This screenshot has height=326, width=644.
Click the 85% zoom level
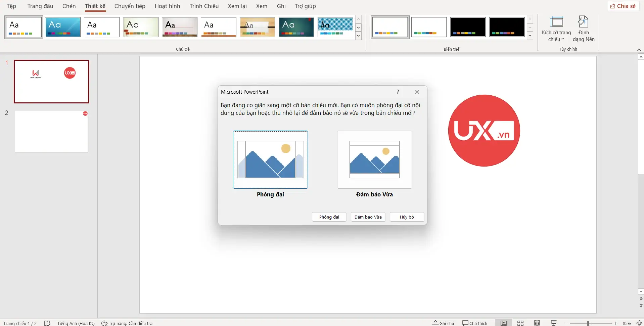click(627, 323)
